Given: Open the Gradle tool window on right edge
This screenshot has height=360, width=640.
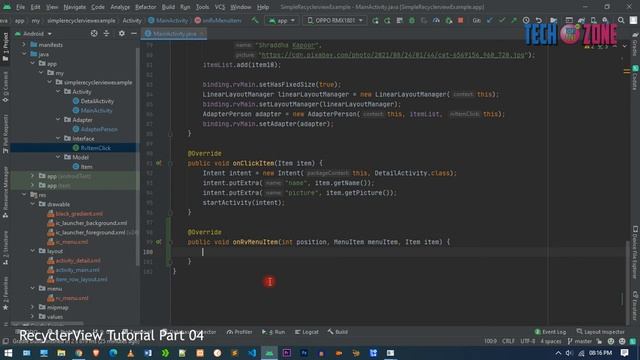Looking at the screenshot, I should (x=635, y=45).
